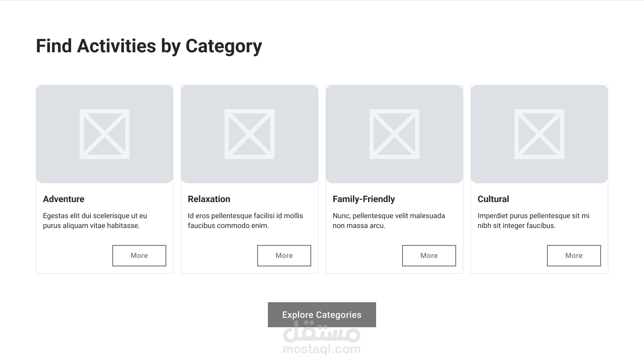
Task: Click the Cultural image placeholder icon
Action: [539, 134]
